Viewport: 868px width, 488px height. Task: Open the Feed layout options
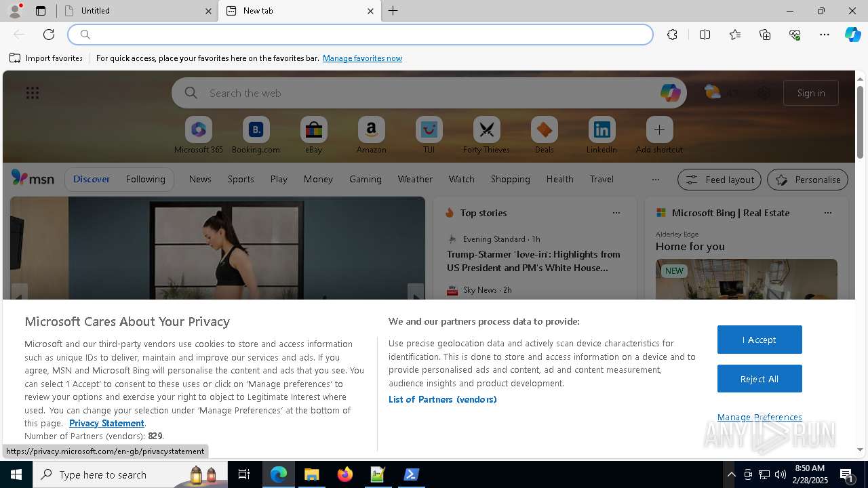pos(719,180)
